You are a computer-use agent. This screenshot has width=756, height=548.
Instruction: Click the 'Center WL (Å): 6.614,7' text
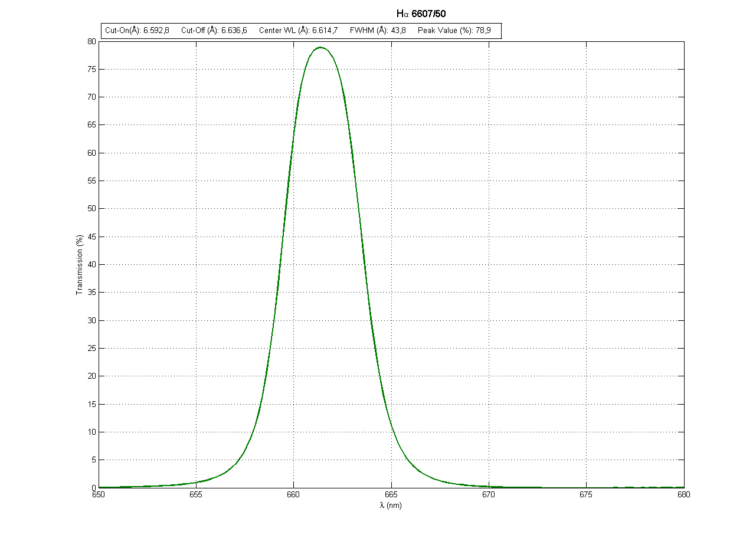[x=298, y=31]
